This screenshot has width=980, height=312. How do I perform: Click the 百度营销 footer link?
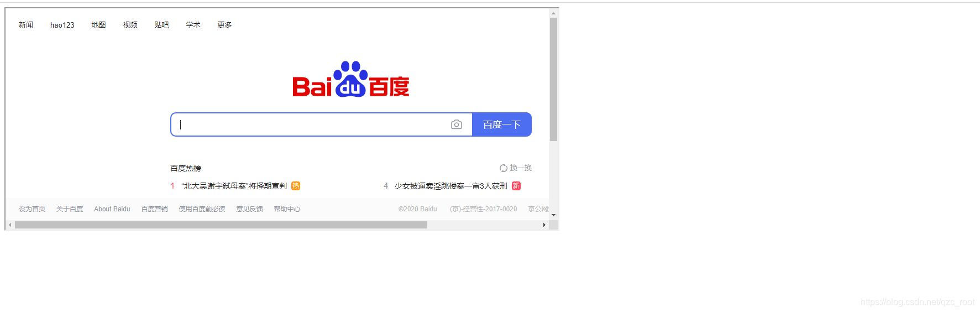154,209
